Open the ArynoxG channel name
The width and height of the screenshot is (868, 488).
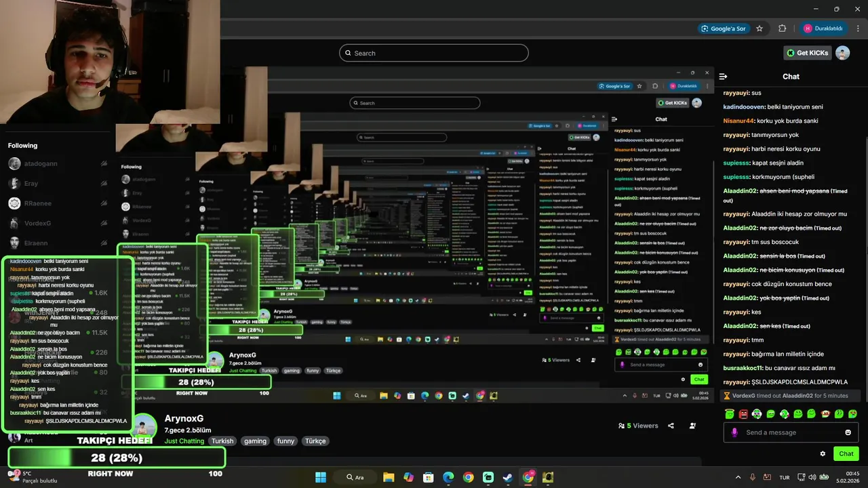pos(184,419)
